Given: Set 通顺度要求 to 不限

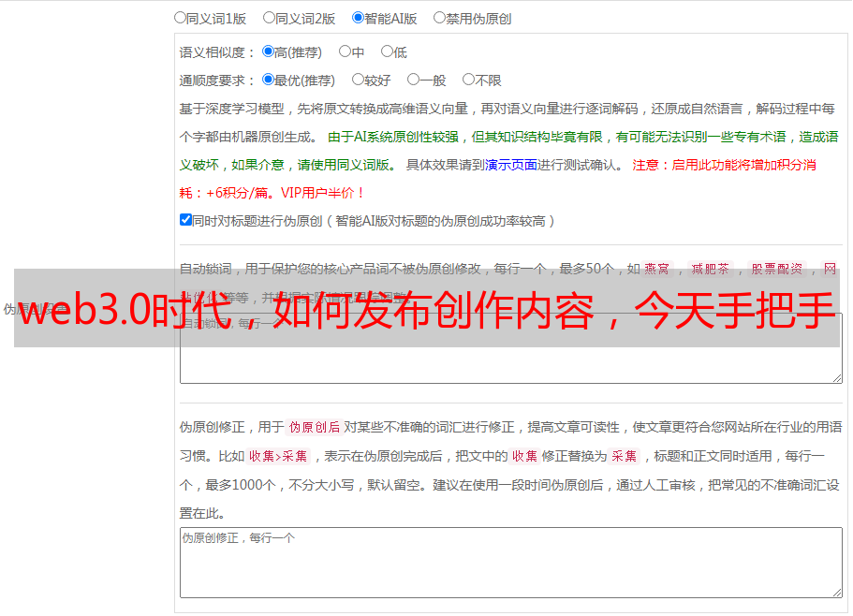Looking at the screenshot, I should tap(468, 80).
